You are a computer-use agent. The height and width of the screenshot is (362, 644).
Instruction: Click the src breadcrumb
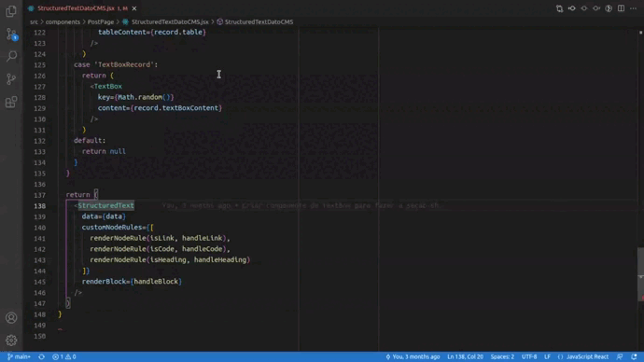pyautogui.click(x=34, y=21)
